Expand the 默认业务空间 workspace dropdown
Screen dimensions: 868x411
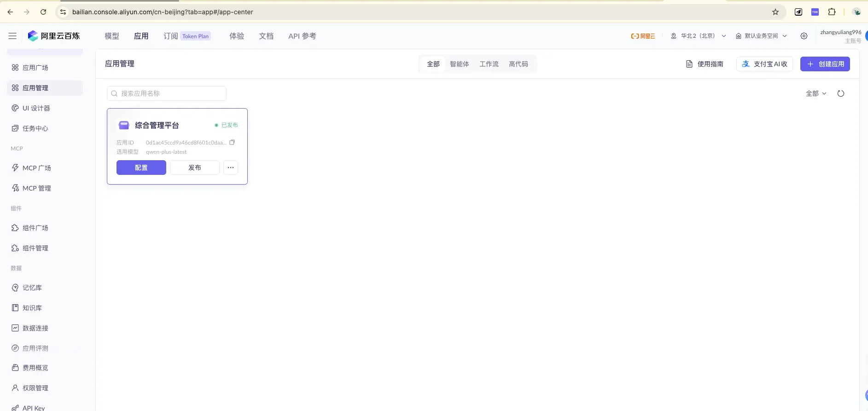coord(761,36)
